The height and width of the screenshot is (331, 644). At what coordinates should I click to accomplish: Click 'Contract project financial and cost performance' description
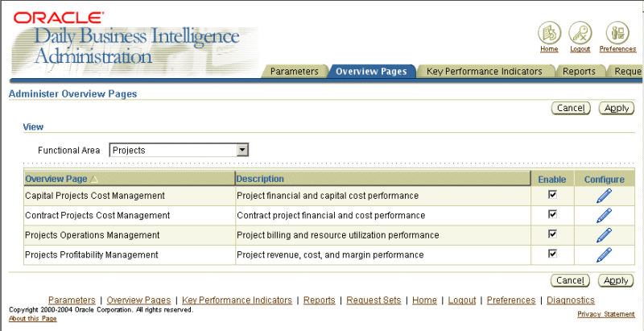point(331,216)
